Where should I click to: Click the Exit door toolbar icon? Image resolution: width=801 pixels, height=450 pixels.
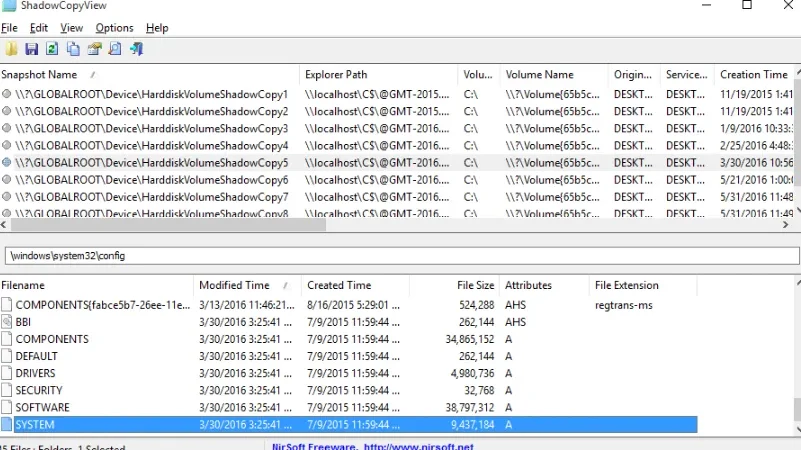(136, 49)
